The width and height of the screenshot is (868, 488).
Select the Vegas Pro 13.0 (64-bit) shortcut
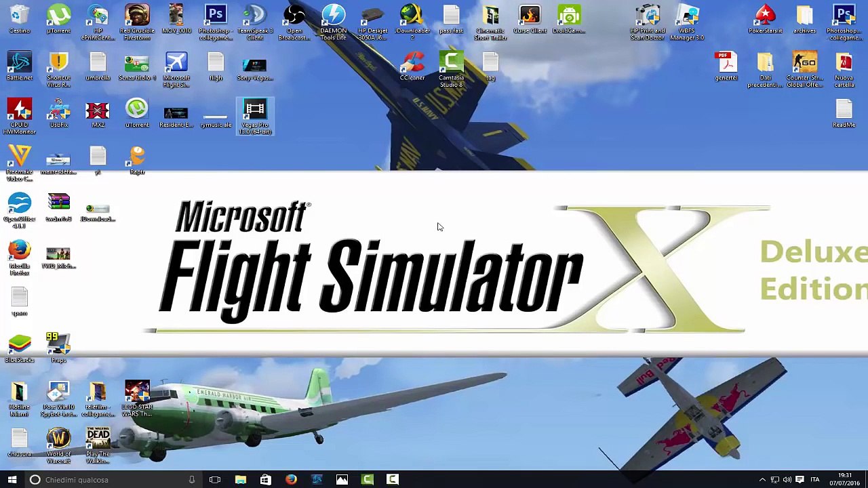click(255, 116)
